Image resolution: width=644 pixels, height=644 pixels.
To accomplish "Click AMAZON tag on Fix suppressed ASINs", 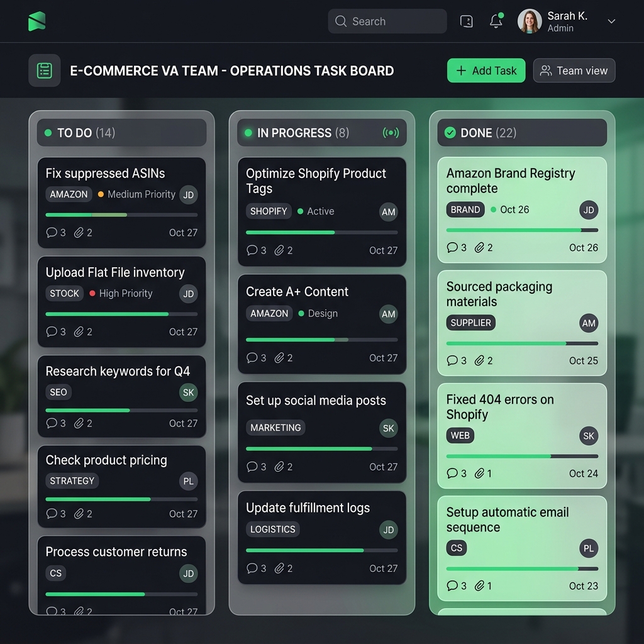I will click(69, 194).
